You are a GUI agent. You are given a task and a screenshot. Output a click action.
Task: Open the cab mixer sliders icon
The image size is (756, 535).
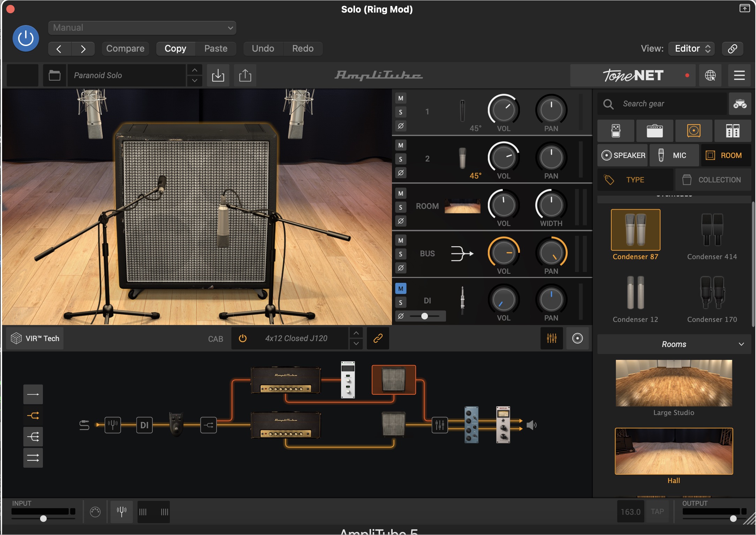[x=552, y=338]
